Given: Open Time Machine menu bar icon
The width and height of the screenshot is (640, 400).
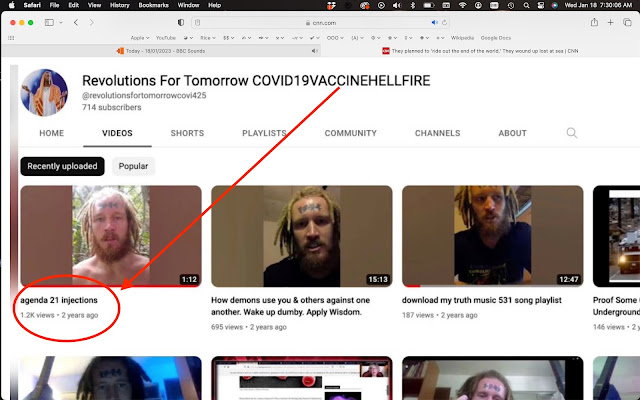Looking at the screenshot, I should point(511,5).
